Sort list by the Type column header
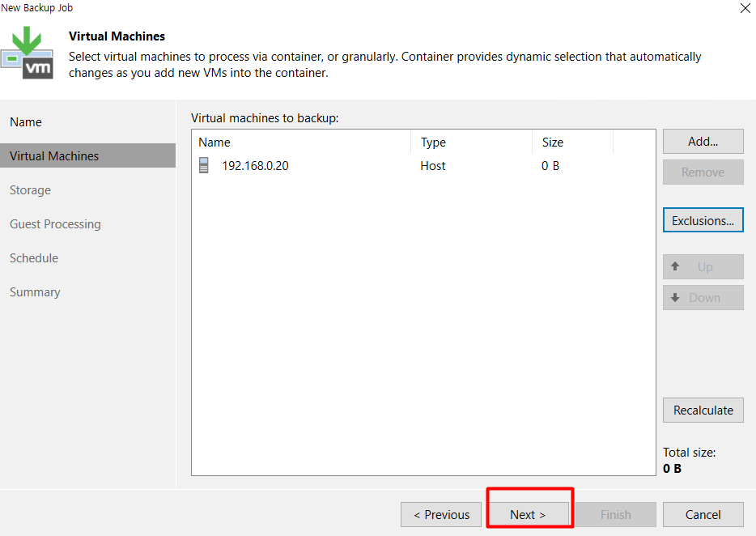 click(472, 143)
